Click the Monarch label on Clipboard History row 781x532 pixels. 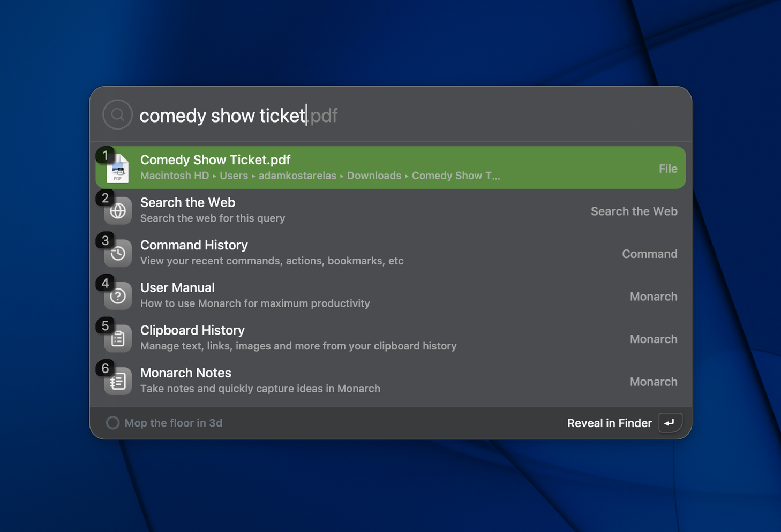[654, 339]
